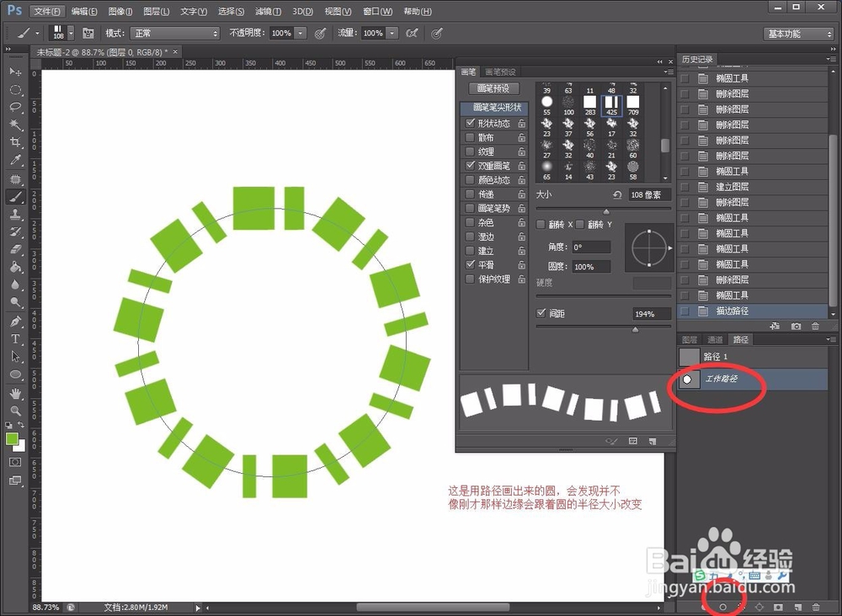842x616 pixels.
Task: Toggle Shape Dynamics (形状动态) checkbox
Action: point(471,123)
